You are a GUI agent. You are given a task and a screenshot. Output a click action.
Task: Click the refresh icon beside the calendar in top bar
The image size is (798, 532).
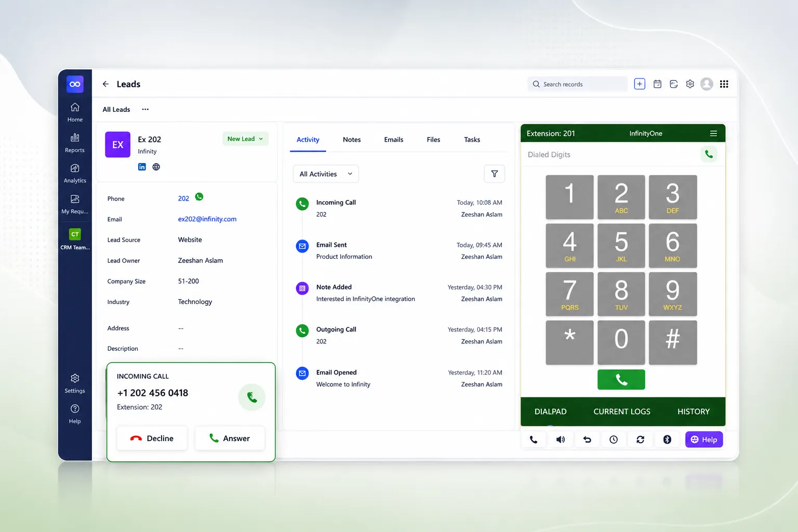674,84
